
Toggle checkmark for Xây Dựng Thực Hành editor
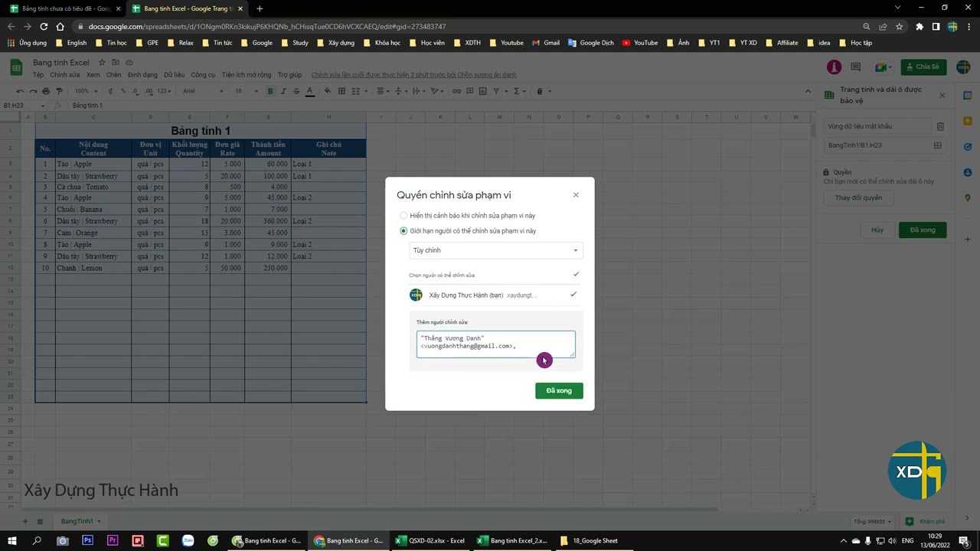(x=573, y=295)
